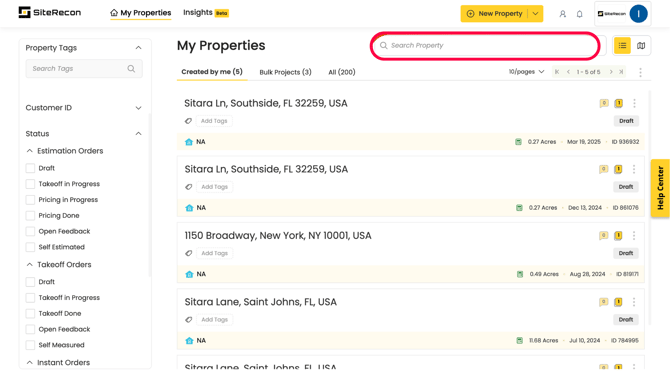Check Takeoff in Progress under Estimation Orders
670x377 pixels.
pos(30,184)
